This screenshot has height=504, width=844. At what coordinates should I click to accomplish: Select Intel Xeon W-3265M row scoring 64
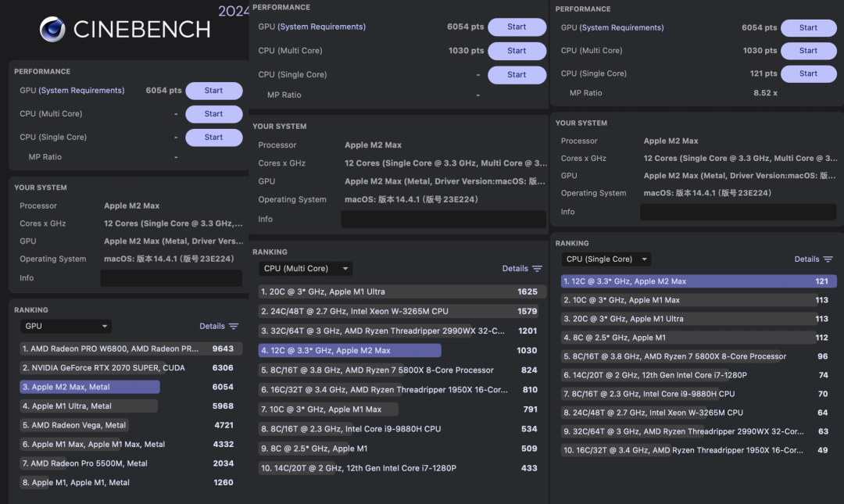point(699,413)
